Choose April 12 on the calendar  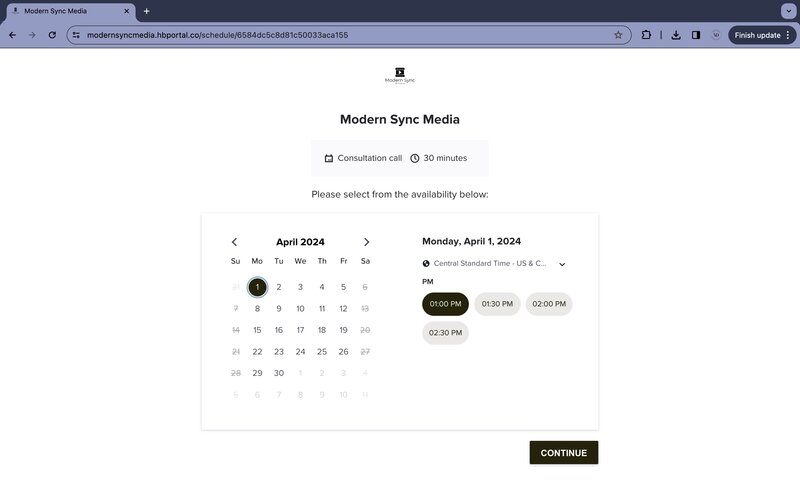pyautogui.click(x=343, y=309)
